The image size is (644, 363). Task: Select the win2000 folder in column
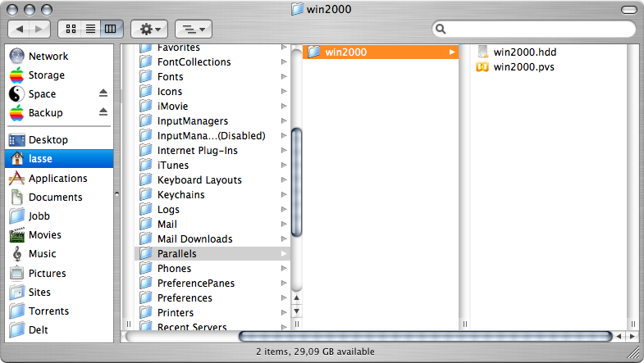[x=381, y=52]
